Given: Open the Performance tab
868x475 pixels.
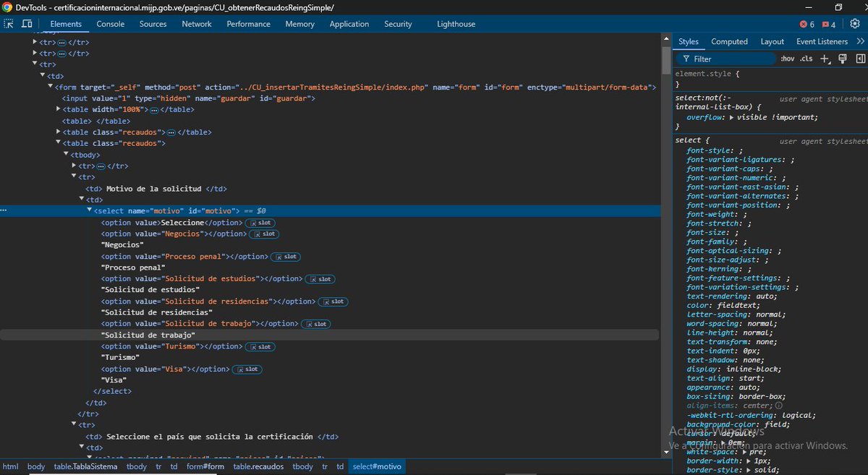Looking at the screenshot, I should coord(248,24).
